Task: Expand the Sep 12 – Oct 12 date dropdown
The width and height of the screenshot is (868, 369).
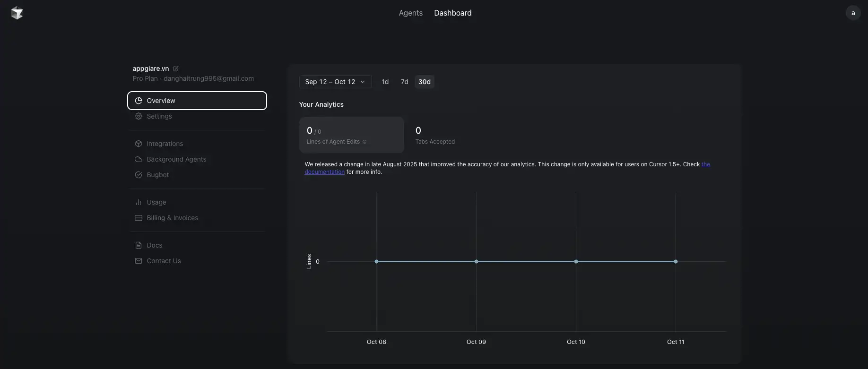Action: click(x=335, y=82)
